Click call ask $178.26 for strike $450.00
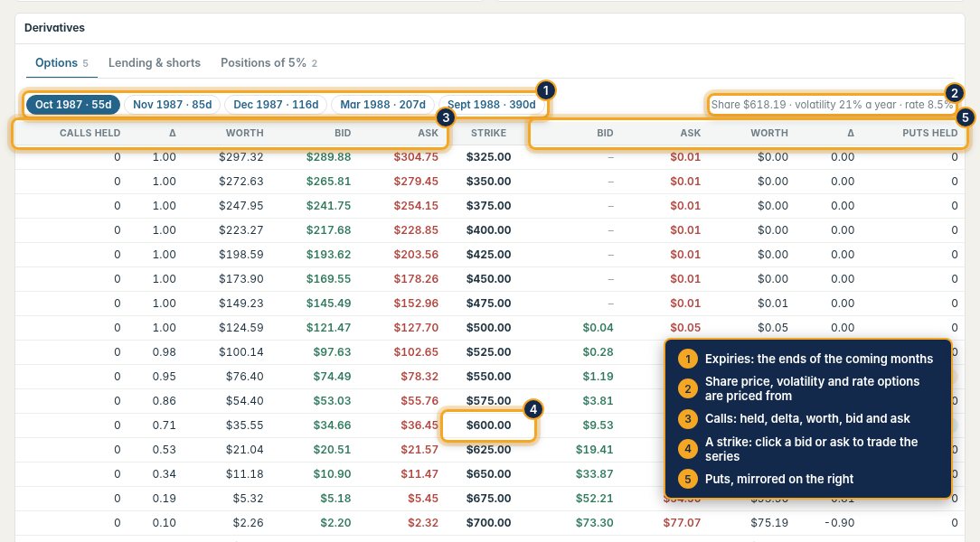This screenshot has width=980, height=542. tap(416, 278)
